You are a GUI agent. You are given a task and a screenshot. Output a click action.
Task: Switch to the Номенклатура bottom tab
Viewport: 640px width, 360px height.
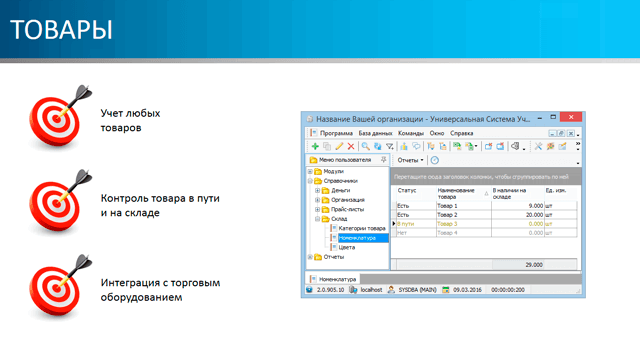tap(333, 279)
